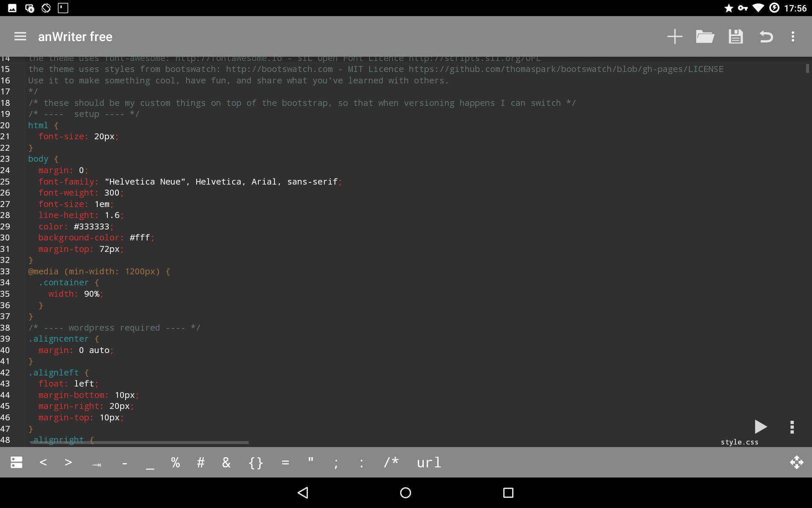The height and width of the screenshot is (508, 812).
Task: Open the hamburger navigation menu
Action: pyautogui.click(x=20, y=36)
